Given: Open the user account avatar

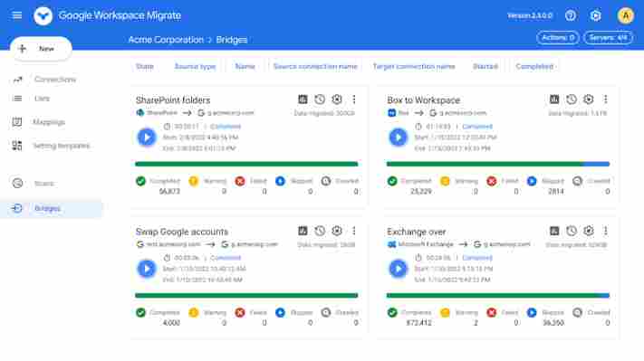Looking at the screenshot, I should click(625, 15).
